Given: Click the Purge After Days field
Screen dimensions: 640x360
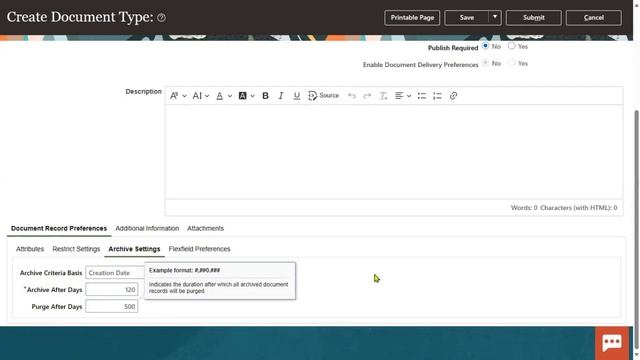Looking at the screenshot, I should 111,307.
